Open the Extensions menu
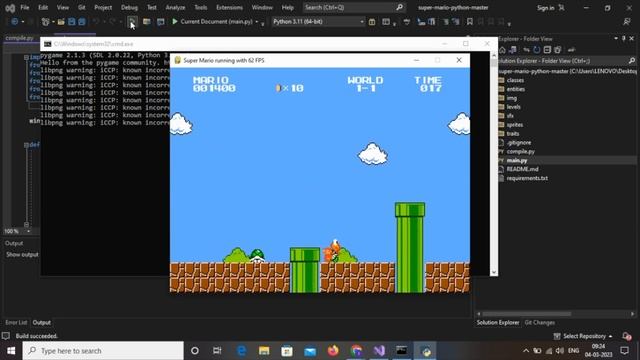Image resolution: width=640 pixels, height=360 pixels. click(x=229, y=7)
